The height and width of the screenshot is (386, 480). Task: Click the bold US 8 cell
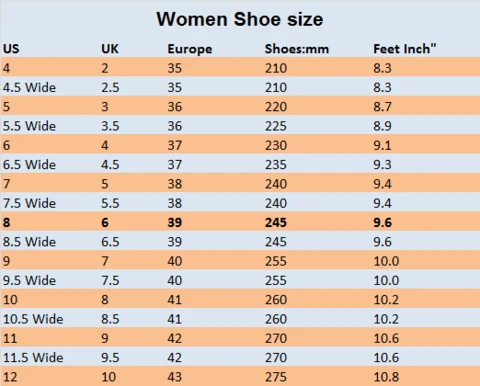6,222
